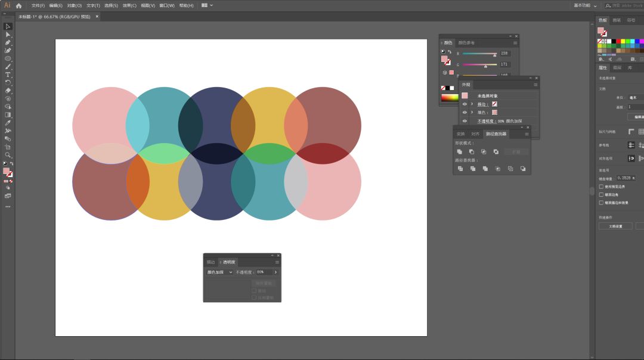Screen dimensions: 644x360
Task: Click Unite shape mode in Pathfinder
Action: 460,152
